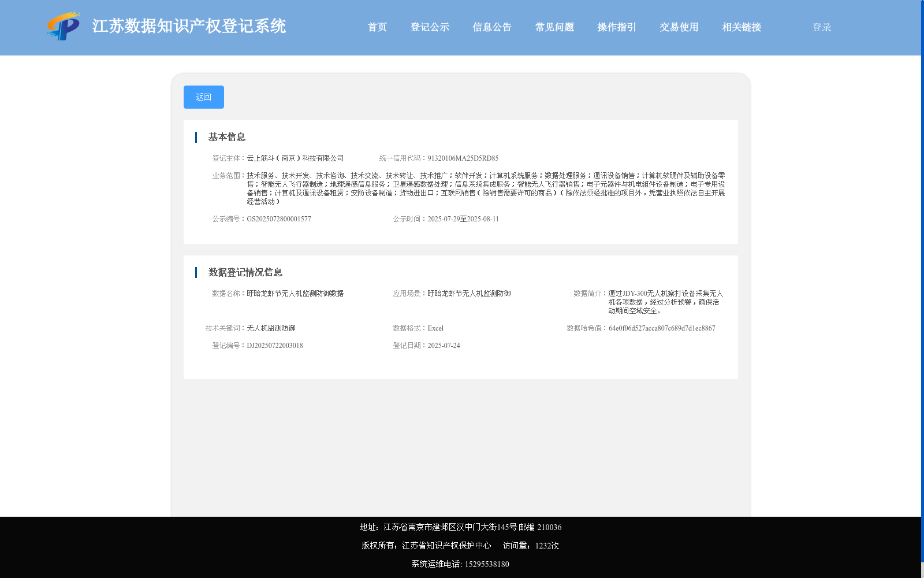Click the 版权所有 copyright text in footer

pos(426,546)
